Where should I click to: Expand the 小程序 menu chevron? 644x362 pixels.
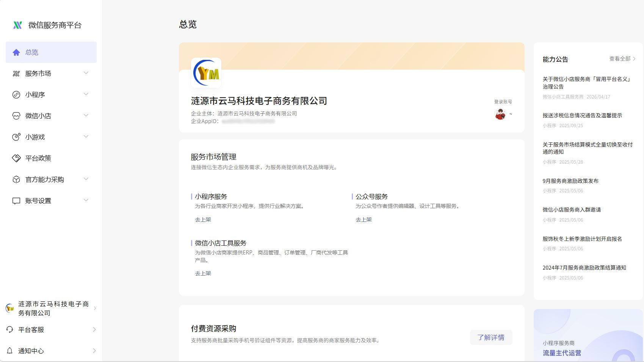(86, 94)
